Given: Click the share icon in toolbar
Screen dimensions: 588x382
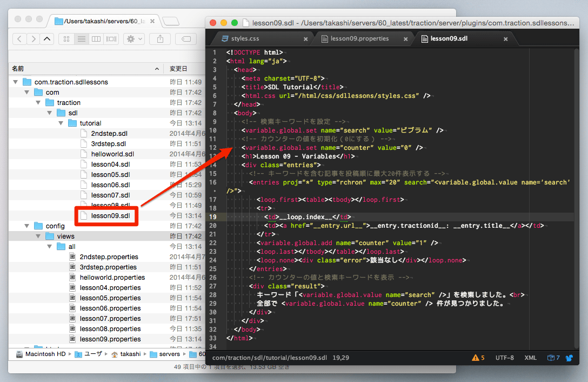Looking at the screenshot, I should click(x=160, y=39).
